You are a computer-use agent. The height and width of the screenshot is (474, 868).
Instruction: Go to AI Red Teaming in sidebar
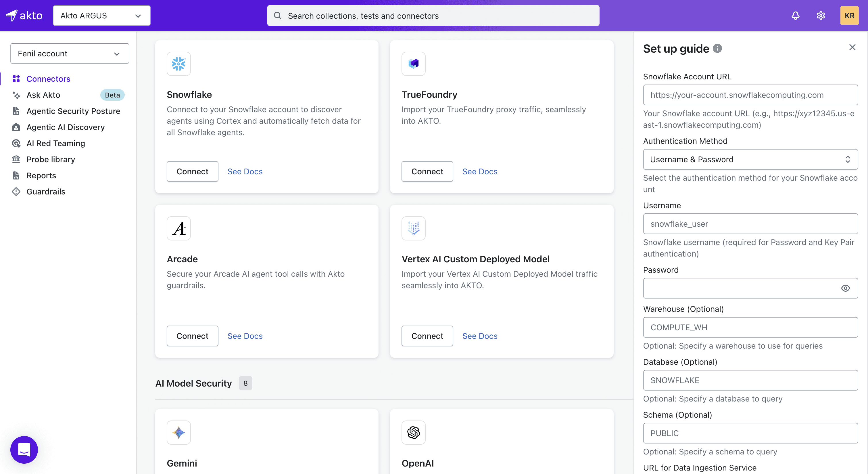pyautogui.click(x=55, y=143)
